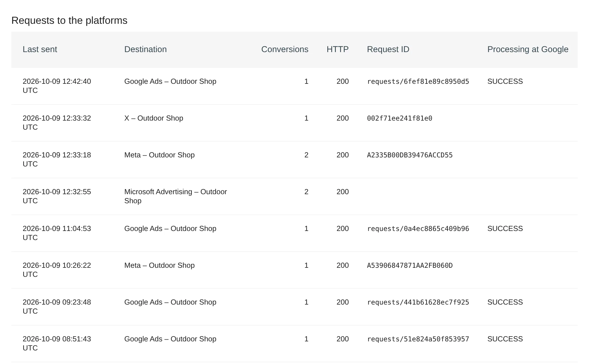The width and height of the screenshot is (589, 364).
Task: Click conversions value 1 in the X row
Action: point(306,118)
